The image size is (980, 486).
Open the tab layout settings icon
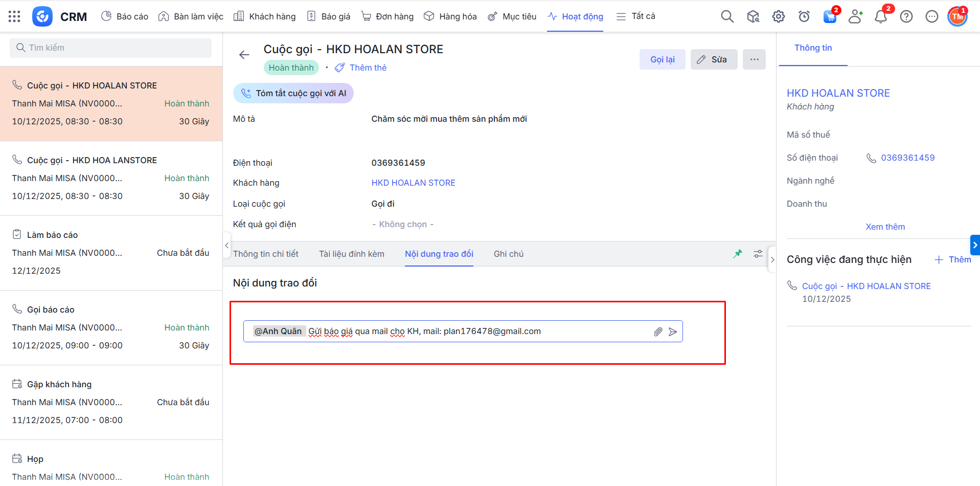point(758,254)
